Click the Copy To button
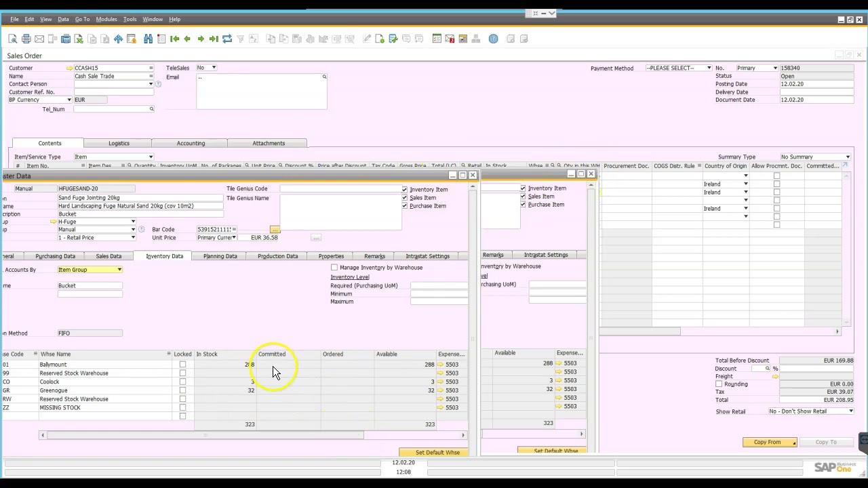Image resolution: width=868 pixels, height=488 pixels. coord(826,443)
